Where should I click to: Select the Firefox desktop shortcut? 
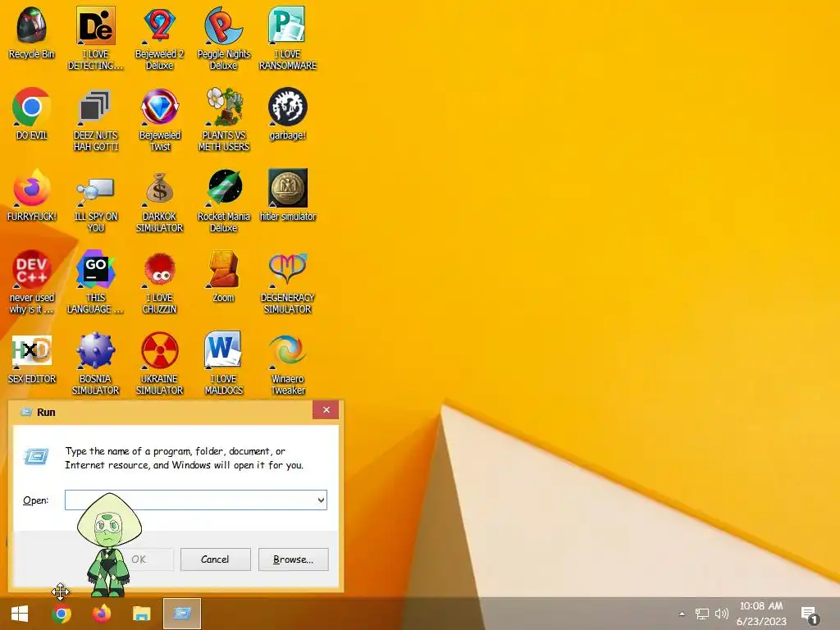tap(32, 195)
